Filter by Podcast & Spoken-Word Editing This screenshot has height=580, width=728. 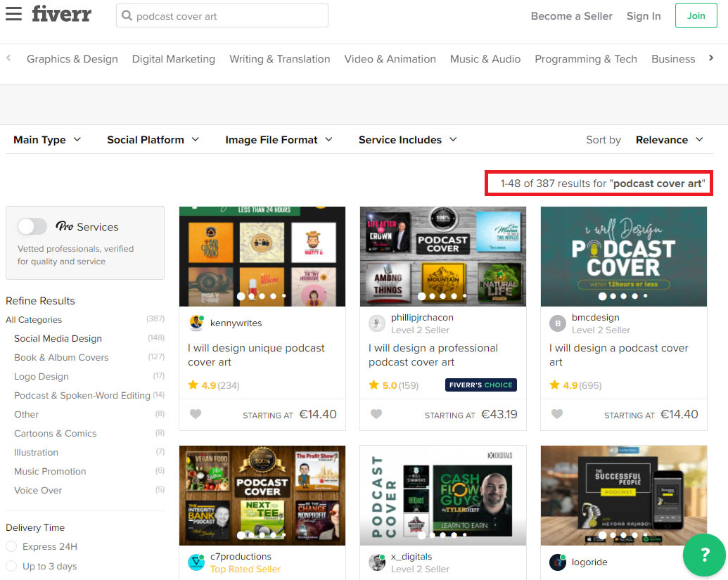(82, 395)
